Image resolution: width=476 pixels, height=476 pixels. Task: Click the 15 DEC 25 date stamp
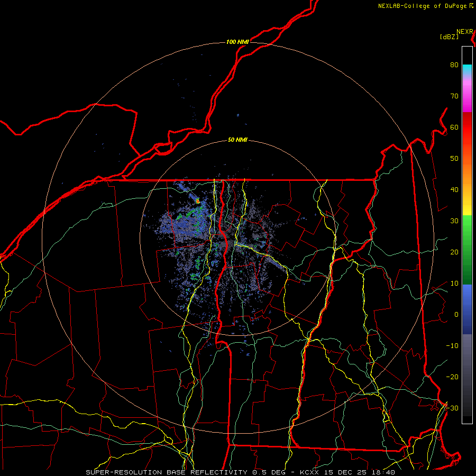click(344, 472)
